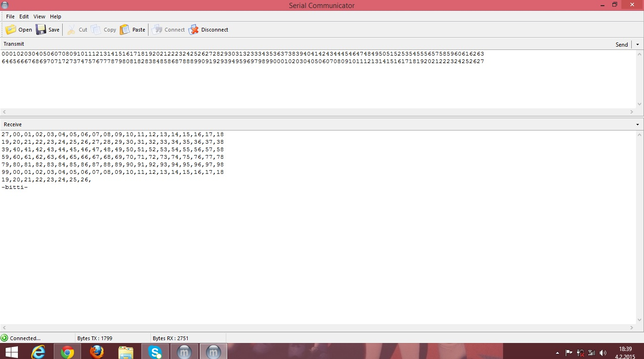
Task: Click the Paste clipboard icon
Action: coord(125,30)
